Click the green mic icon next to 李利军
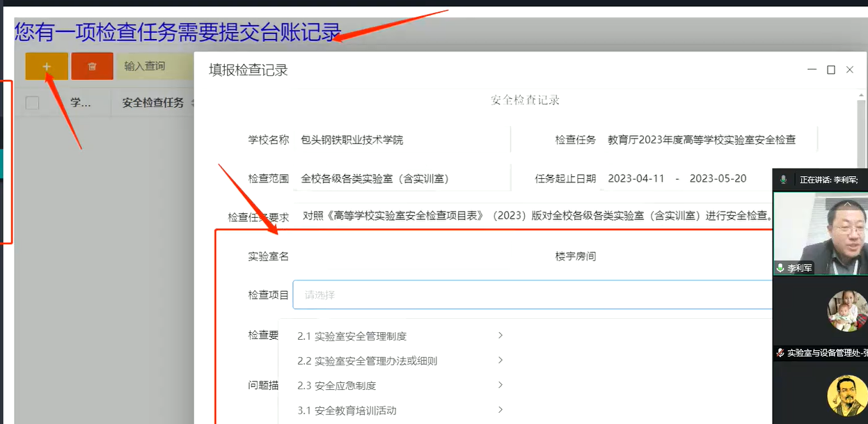The width and height of the screenshot is (868, 424). (780, 268)
